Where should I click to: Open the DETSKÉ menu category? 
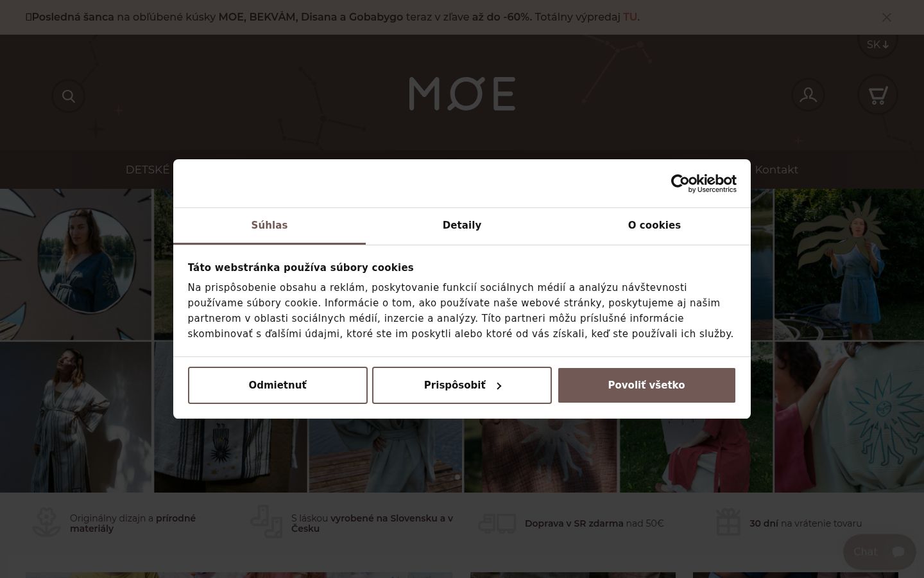point(148,170)
